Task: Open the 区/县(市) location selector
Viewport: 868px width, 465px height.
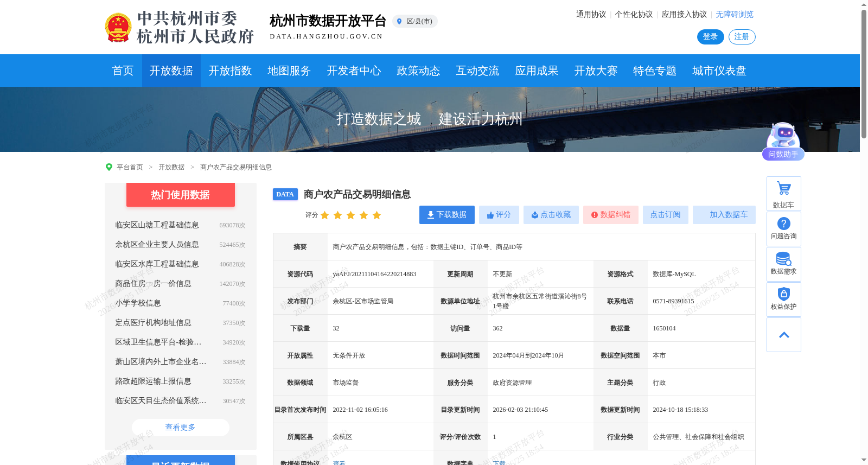Action: [x=415, y=21]
